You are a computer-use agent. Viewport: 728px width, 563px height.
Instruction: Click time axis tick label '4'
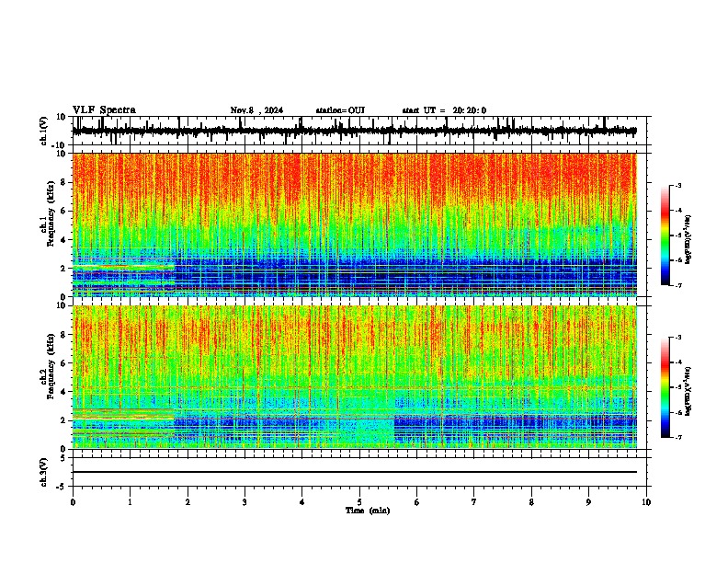coord(301,502)
